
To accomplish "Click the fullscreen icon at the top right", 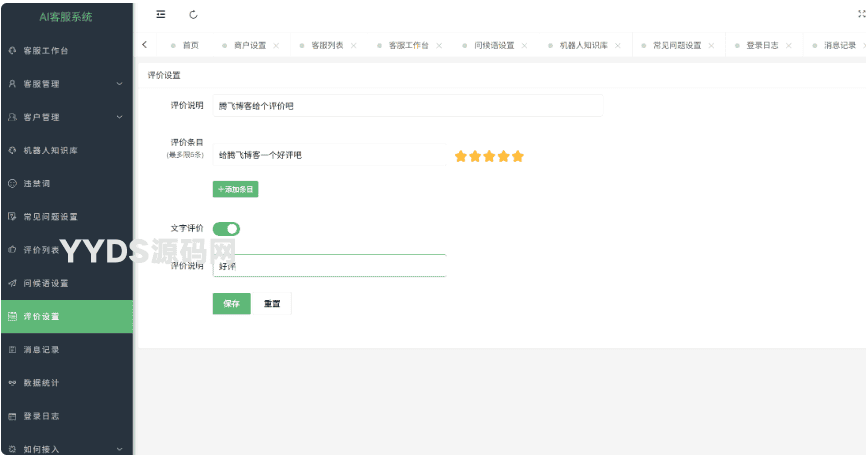I will point(862,14).
